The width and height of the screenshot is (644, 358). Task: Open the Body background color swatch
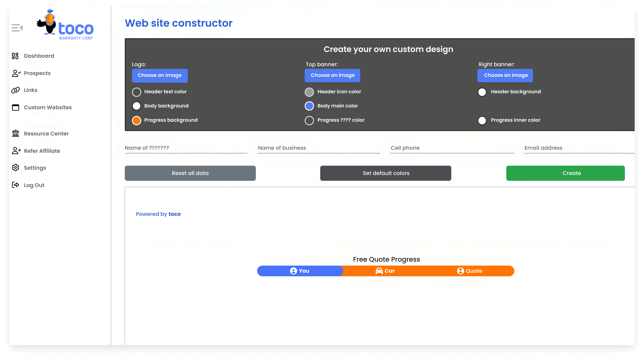tap(136, 106)
